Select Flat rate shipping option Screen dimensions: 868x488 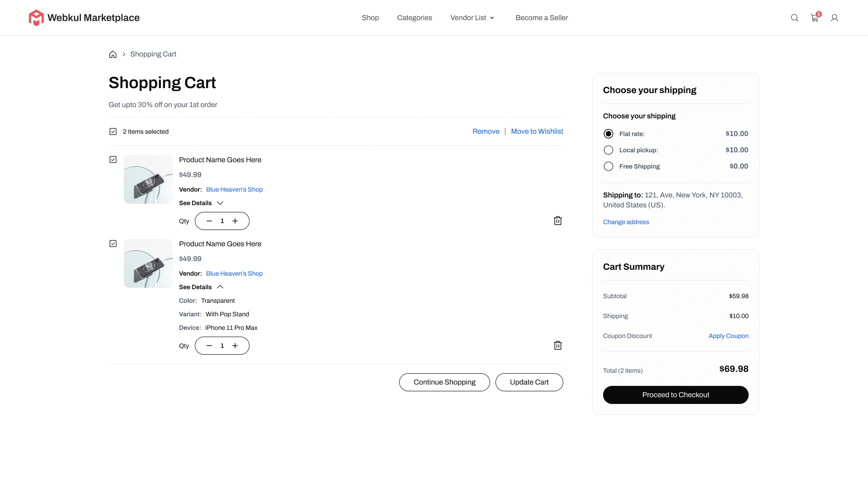[x=609, y=134]
